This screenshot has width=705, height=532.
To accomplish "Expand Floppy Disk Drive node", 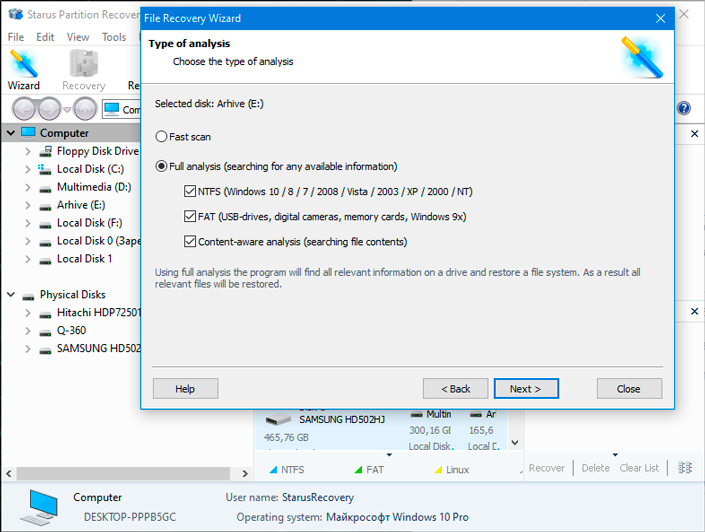I will click(x=28, y=151).
